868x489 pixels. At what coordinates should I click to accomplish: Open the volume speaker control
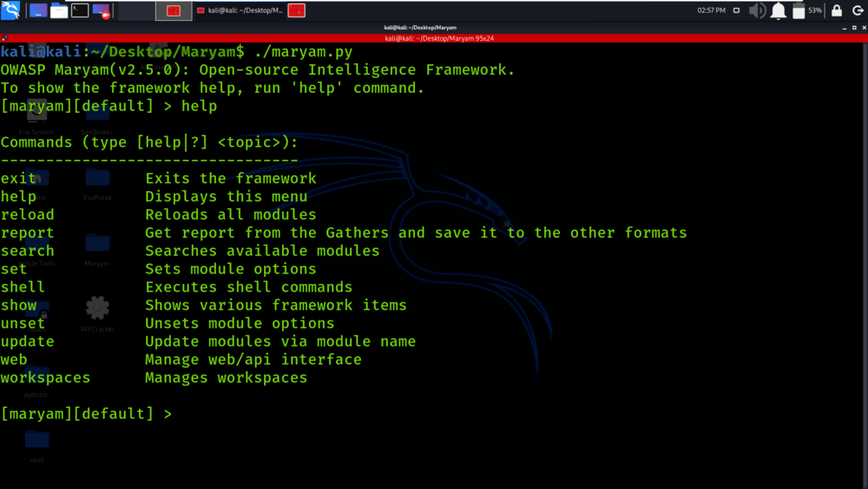pyautogui.click(x=757, y=10)
